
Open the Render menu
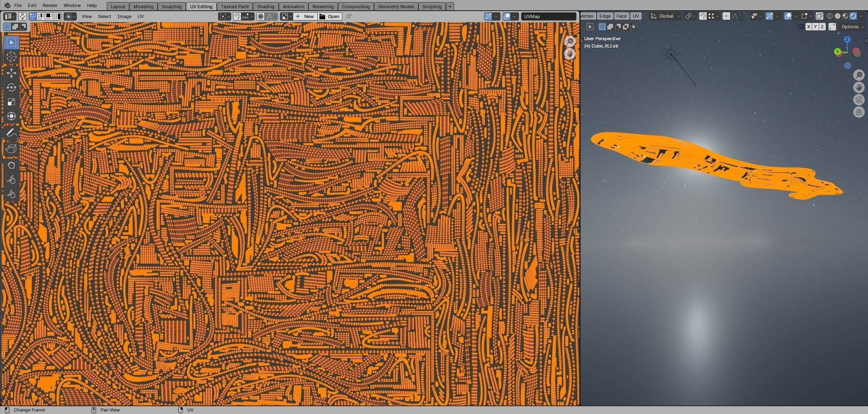(x=50, y=5)
